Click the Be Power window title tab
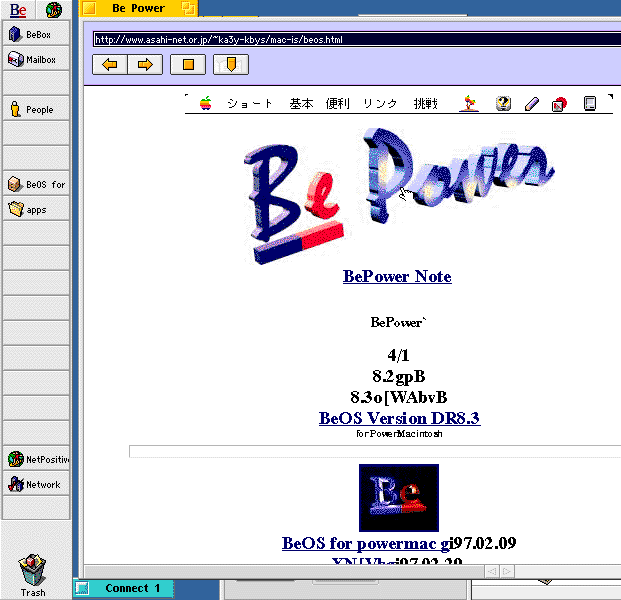 point(139,8)
